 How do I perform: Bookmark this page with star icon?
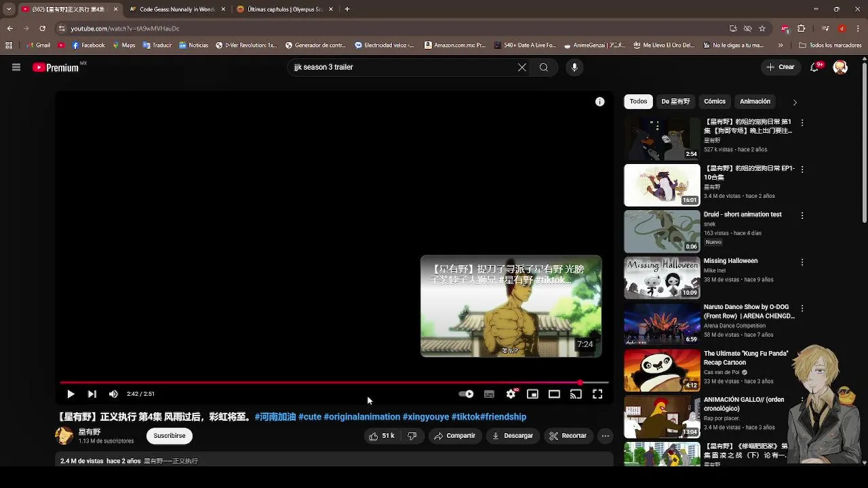pyautogui.click(x=762, y=28)
